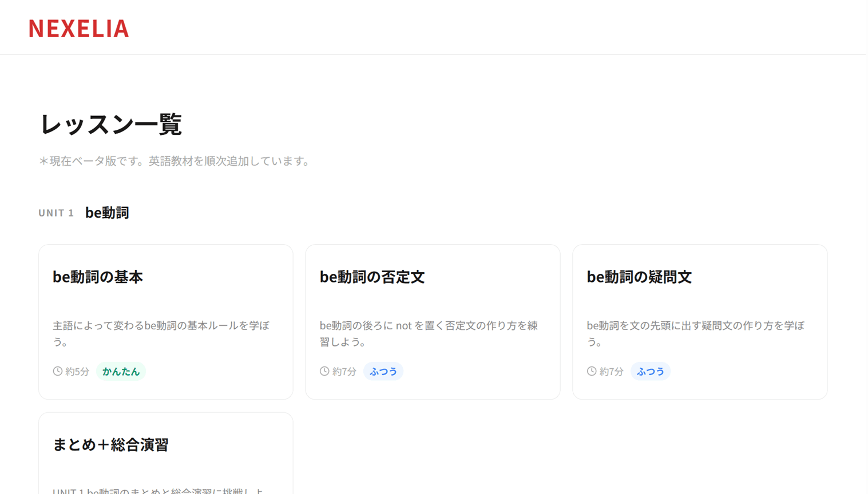Select the ふつう badge on be動詞の疑問文
Viewport: 868px width, 494px height.
651,371
